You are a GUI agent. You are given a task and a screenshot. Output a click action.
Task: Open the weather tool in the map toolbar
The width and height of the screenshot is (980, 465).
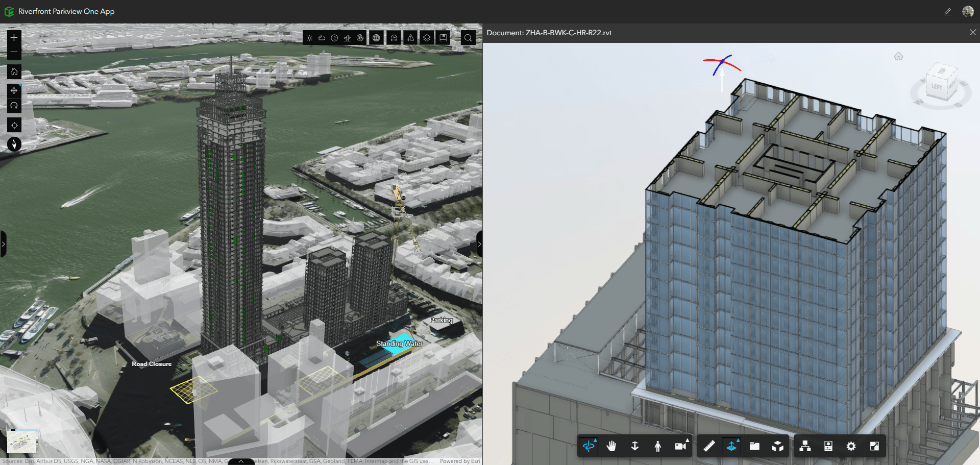322,37
